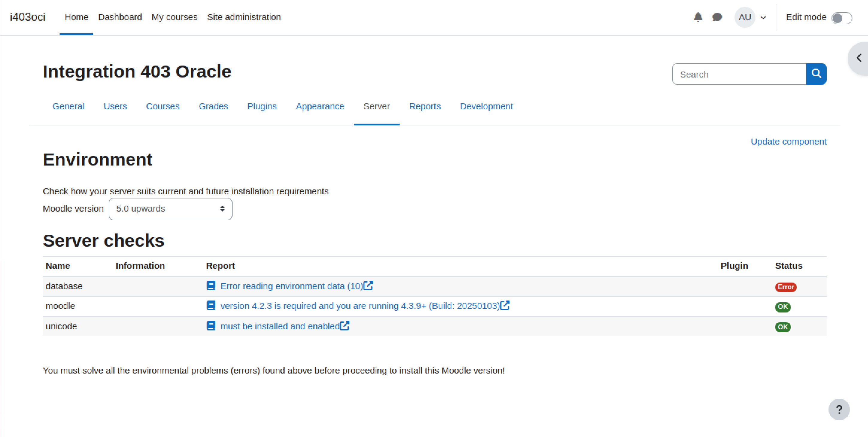Open Site administration in top navigation
The width and height of the screenshot is (868, 437).
[x=244, y=17]
